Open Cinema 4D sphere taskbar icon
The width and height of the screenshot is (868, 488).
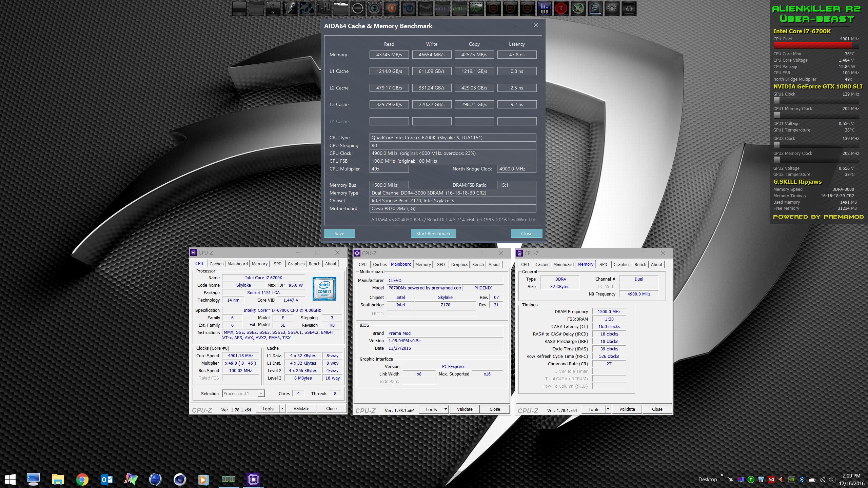(180, 479)
